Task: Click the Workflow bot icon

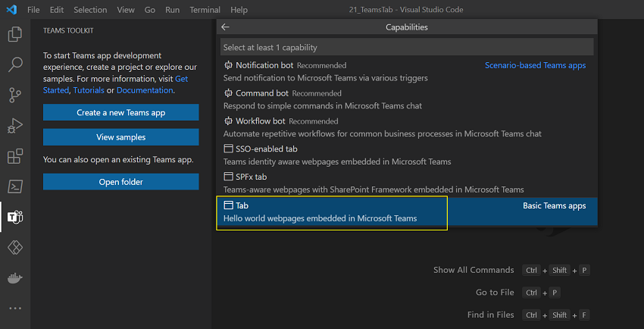Action: click(x=228, y=121)
